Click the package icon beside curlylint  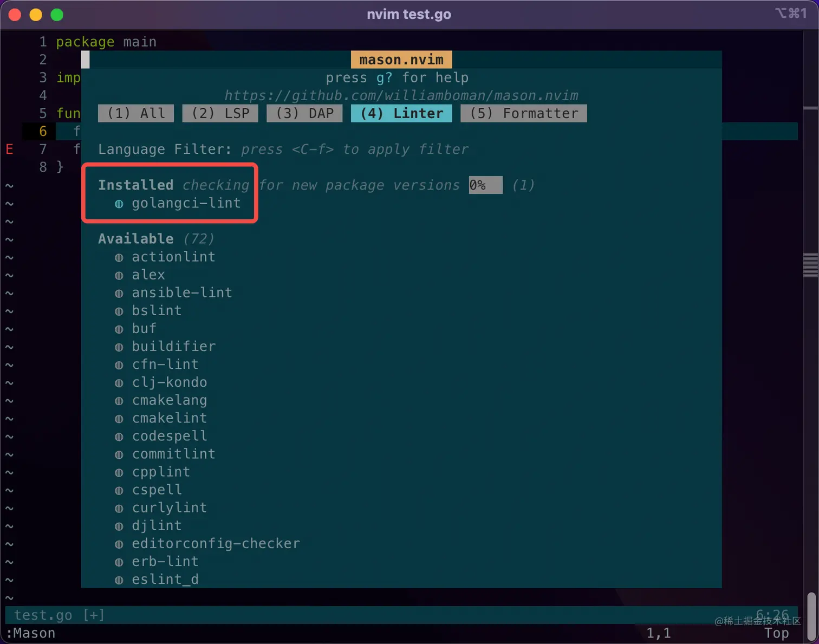pyautogui.click(x=119, y=508)
